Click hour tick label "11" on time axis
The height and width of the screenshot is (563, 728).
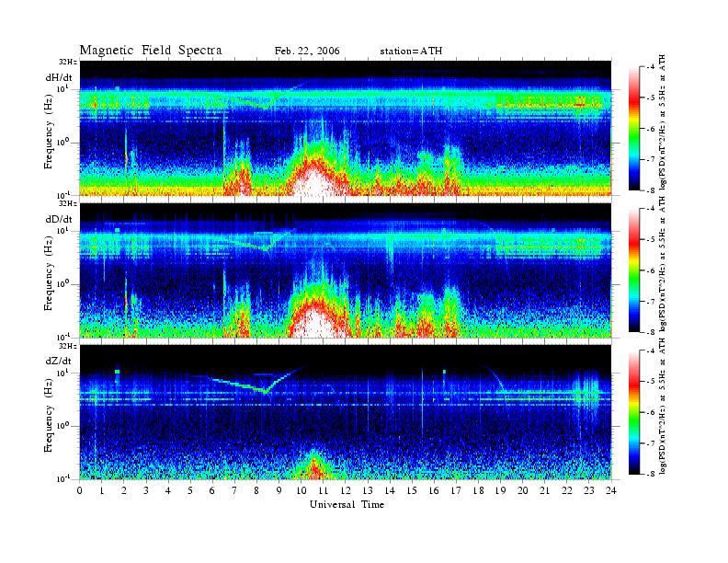pyautogui.click(x=324, y=490)
